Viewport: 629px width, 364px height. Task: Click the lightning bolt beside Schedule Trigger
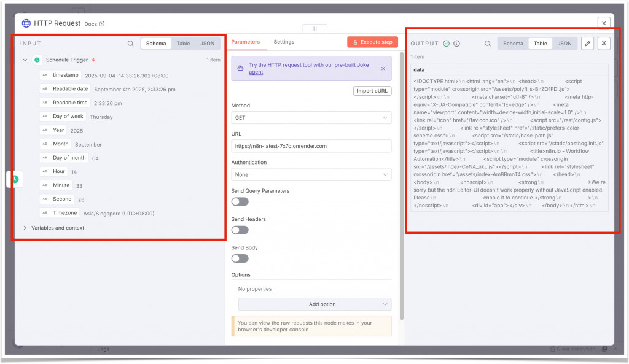point(93,60)
